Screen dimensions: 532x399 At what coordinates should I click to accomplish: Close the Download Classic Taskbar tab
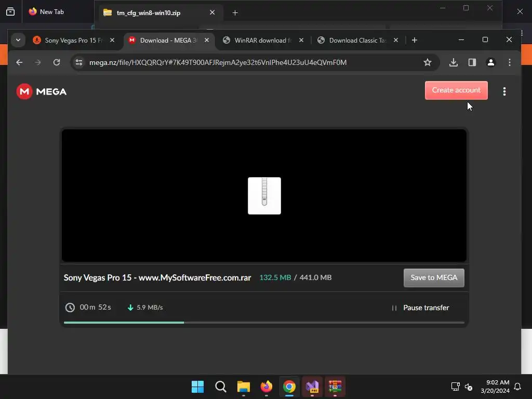click(x=395, y=40)
